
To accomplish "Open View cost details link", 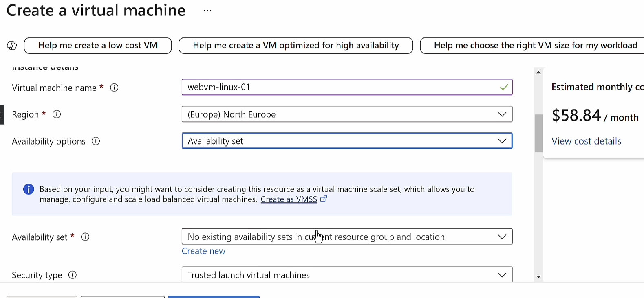I will pyautogui.click(x=586, y=141).
